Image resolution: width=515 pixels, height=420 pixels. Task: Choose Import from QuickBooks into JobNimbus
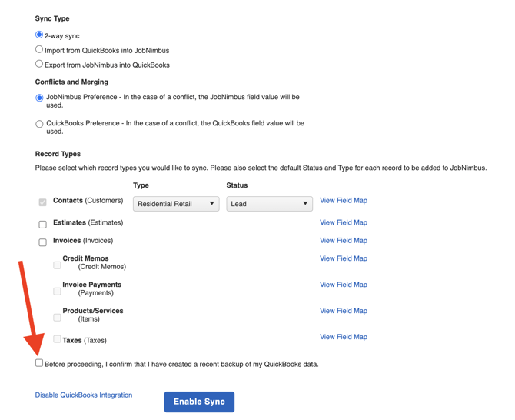click(39, 49)
